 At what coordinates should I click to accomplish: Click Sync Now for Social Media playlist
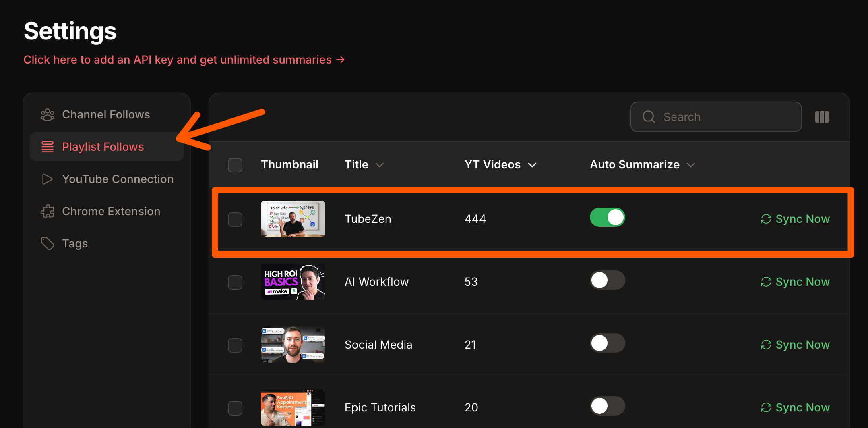[x=795, y=345]
